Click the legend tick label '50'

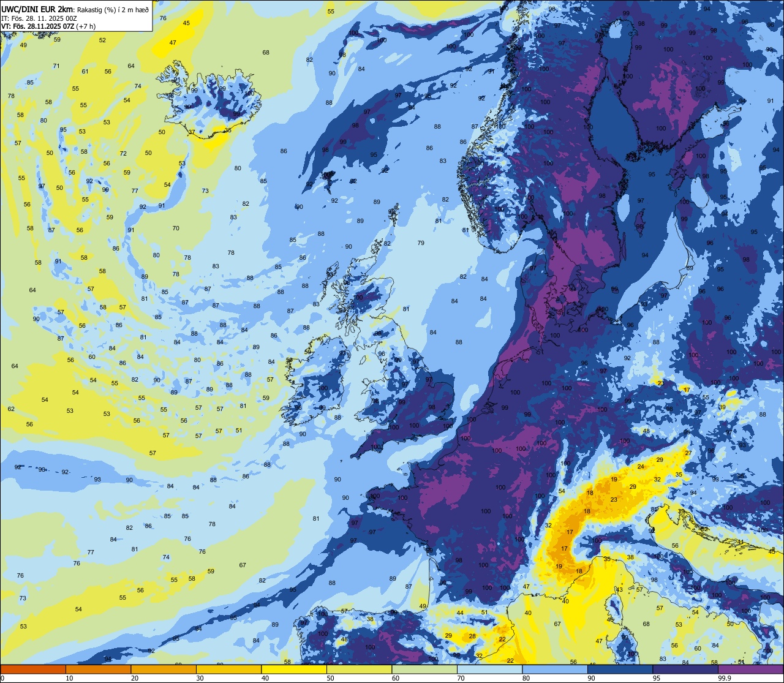tap(330, 678)
